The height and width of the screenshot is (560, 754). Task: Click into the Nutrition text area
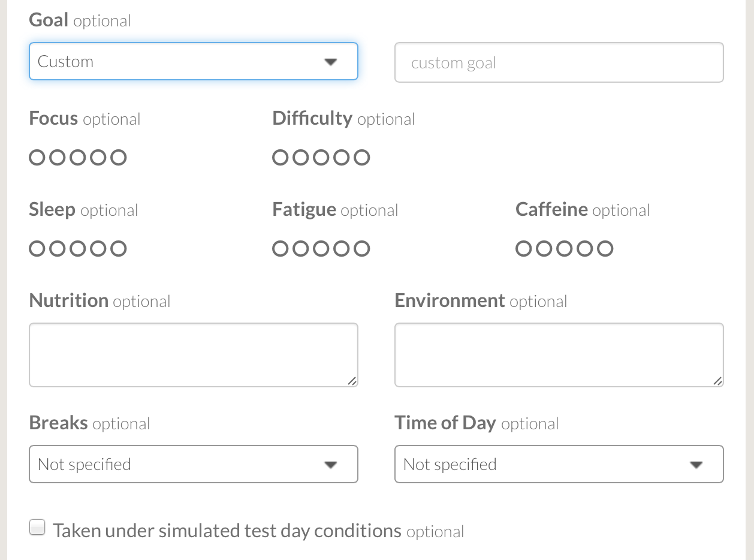tap(193, 355)
